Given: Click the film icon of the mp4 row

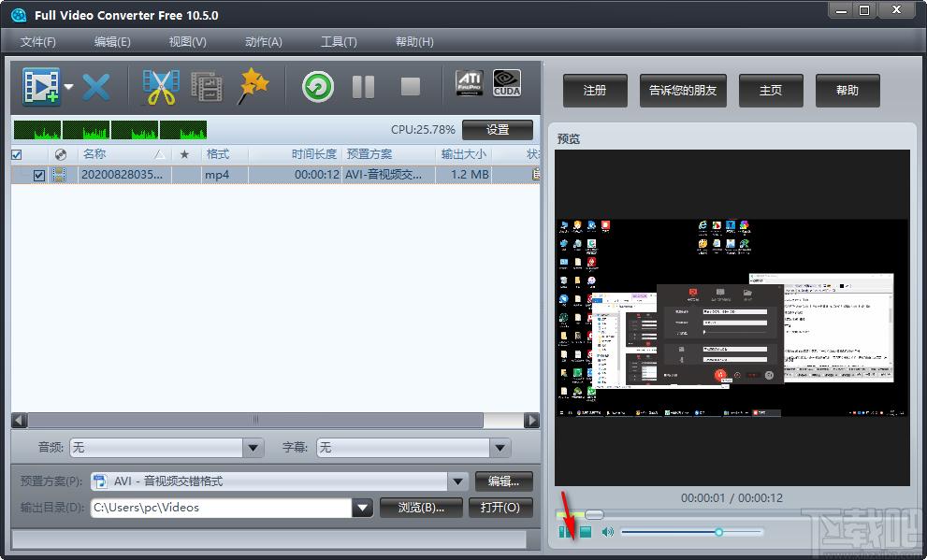Looking at the screenshot, I should [x=59, y=175].
